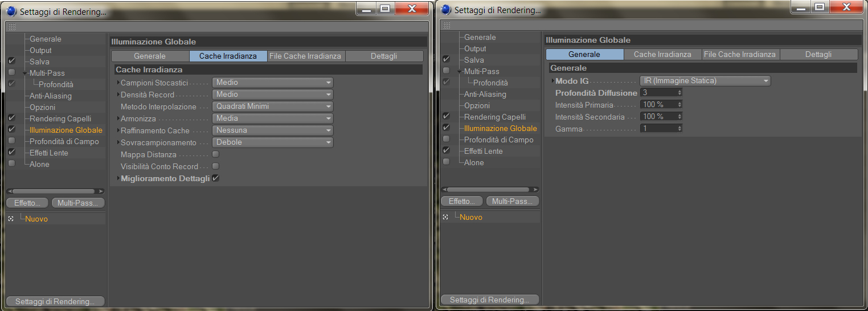Click grip handle icon in left window
This screenshot has height=311, width=868.
[x=12, y=27]
